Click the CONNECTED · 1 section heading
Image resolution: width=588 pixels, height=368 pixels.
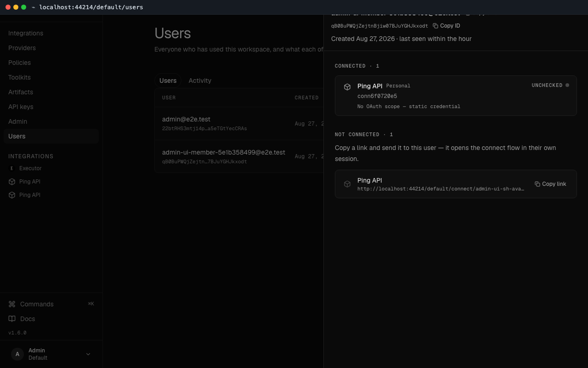pos(357,66)
